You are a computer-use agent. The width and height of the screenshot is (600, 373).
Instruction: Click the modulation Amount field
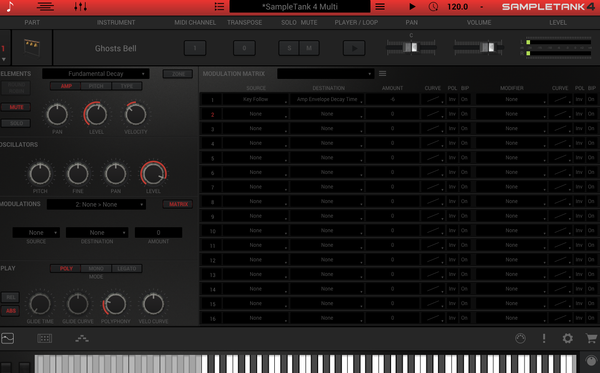click(158, 232)
